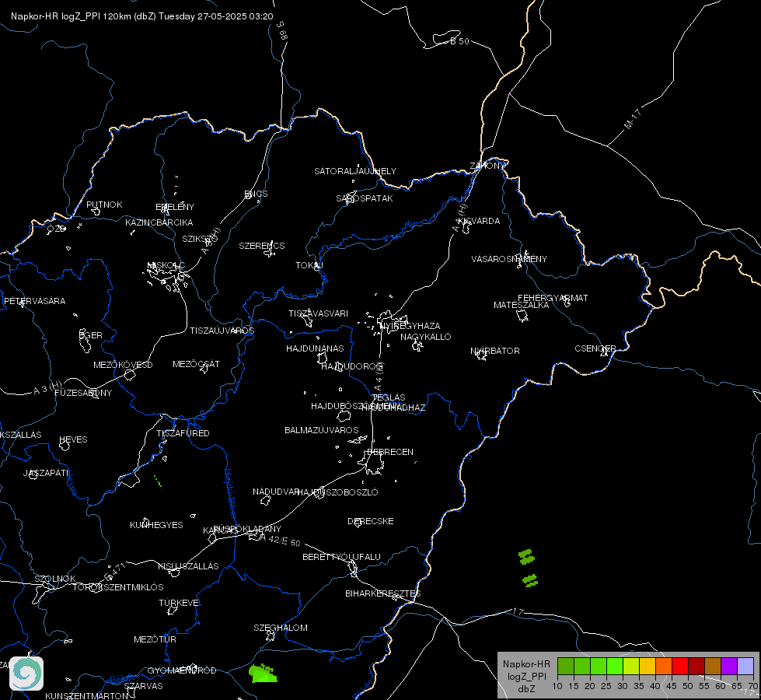Click the KUNHEGYES label
Screen dimensions: 761x700
point(156,525)
